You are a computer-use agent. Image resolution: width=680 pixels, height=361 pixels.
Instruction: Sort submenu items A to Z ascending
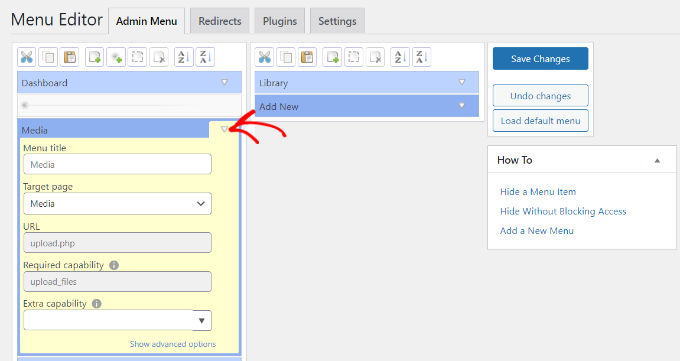tap(400, 57)
